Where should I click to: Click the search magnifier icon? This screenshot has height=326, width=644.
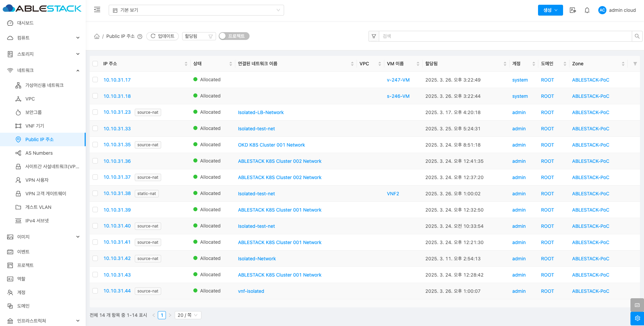coord(637,36)
